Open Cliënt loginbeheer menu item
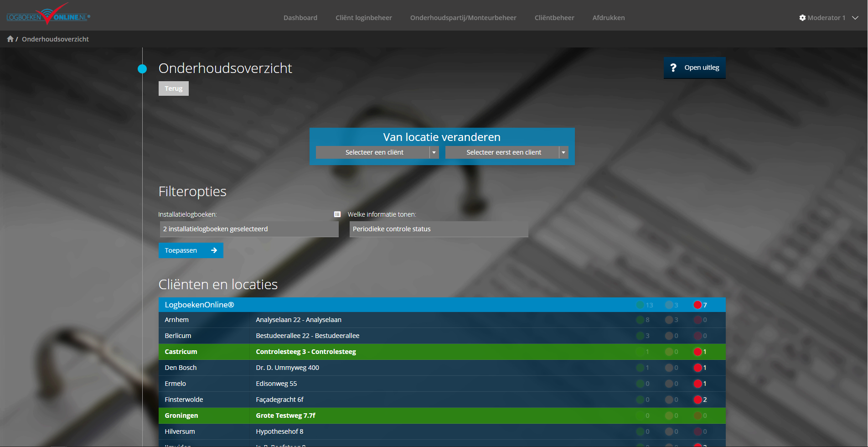Screen dimensions: 868x447 (x=364, y=18)
